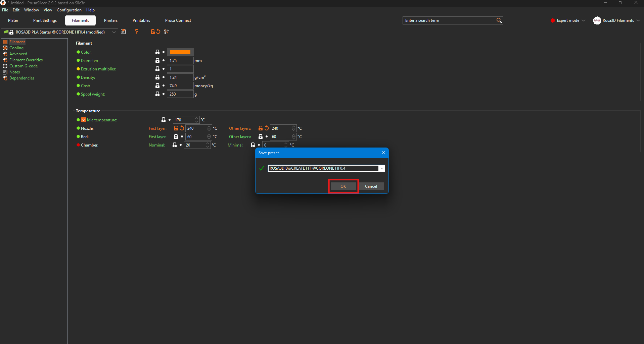
Task: Open the filament preset selector dropdown
Action: 114,32
